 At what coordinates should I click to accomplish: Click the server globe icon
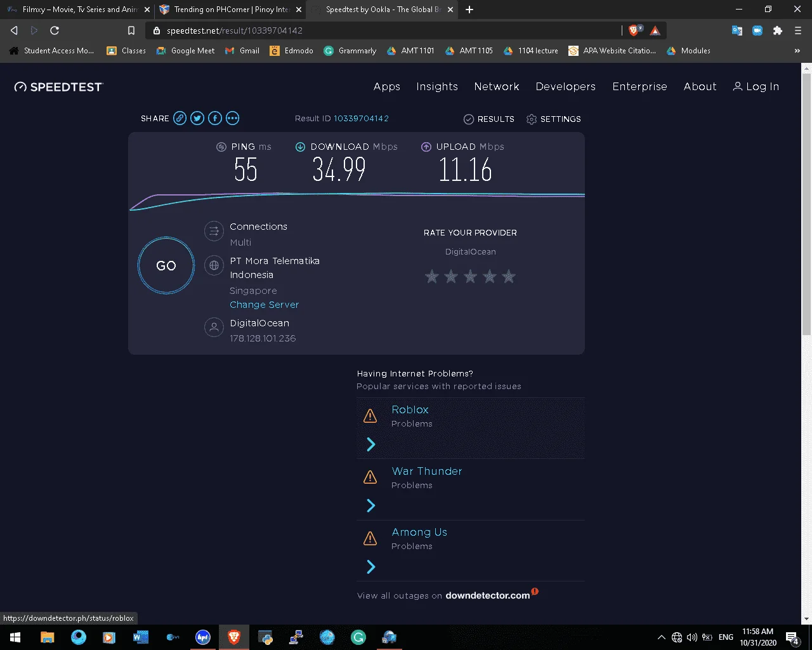[x=214, y=265]
